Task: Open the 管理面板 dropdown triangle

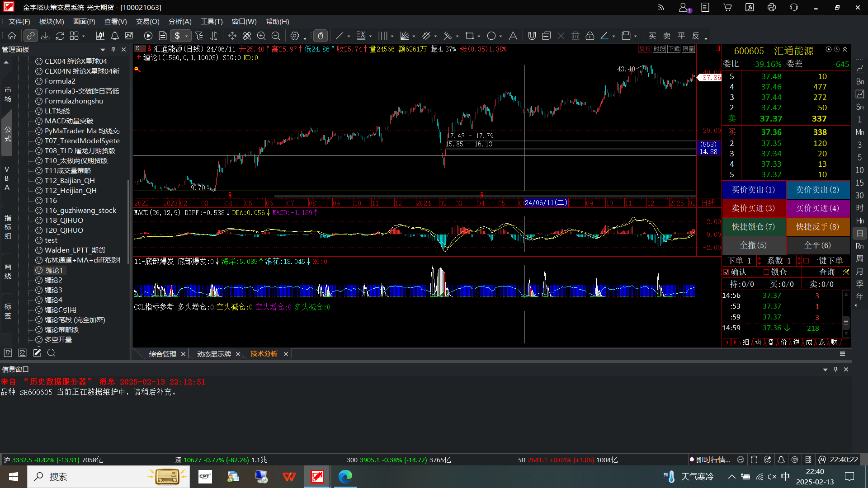Action: (103, 50)
